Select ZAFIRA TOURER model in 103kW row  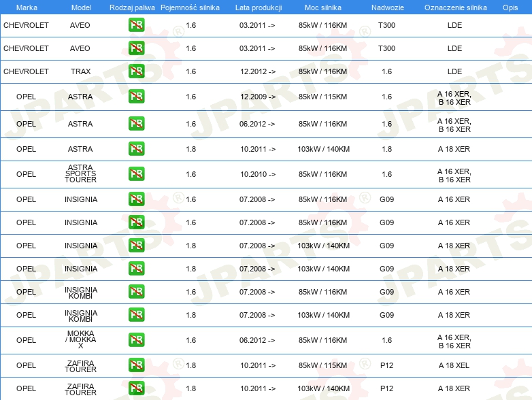click(80, 389)
